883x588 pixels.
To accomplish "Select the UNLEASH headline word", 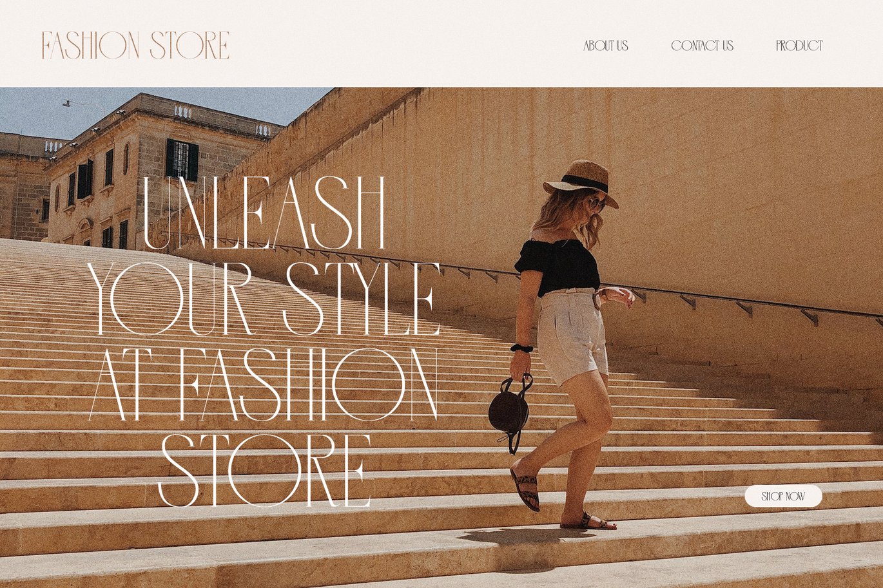I will click(264, 213).
